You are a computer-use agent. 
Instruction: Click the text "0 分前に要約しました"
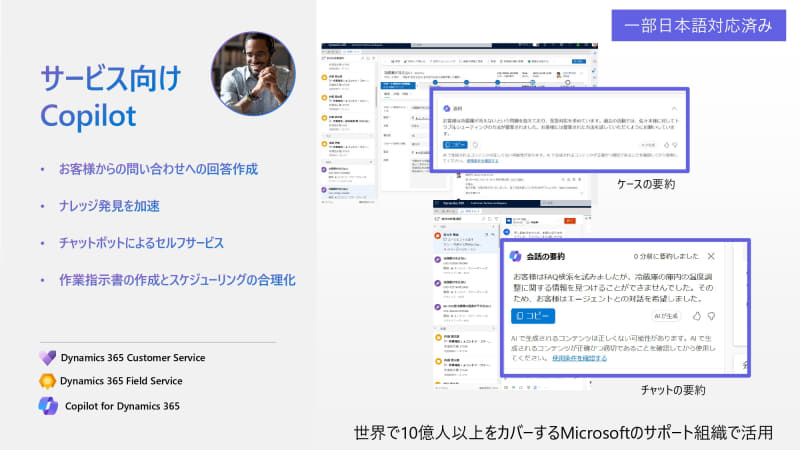tap(666, 256)
